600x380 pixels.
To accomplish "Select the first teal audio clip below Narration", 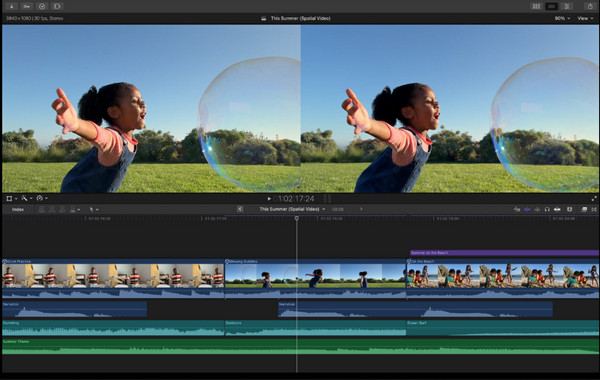I will pyautogui.click(x=113, y=328).
